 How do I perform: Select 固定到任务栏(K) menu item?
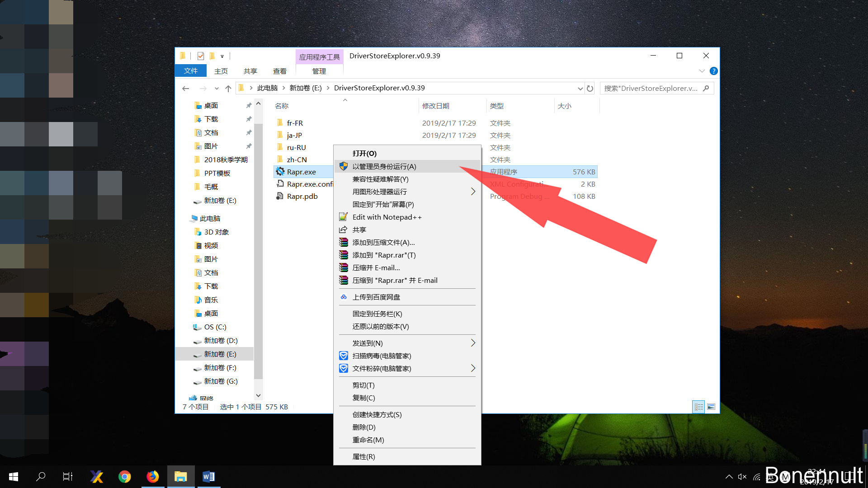[407, 314]
